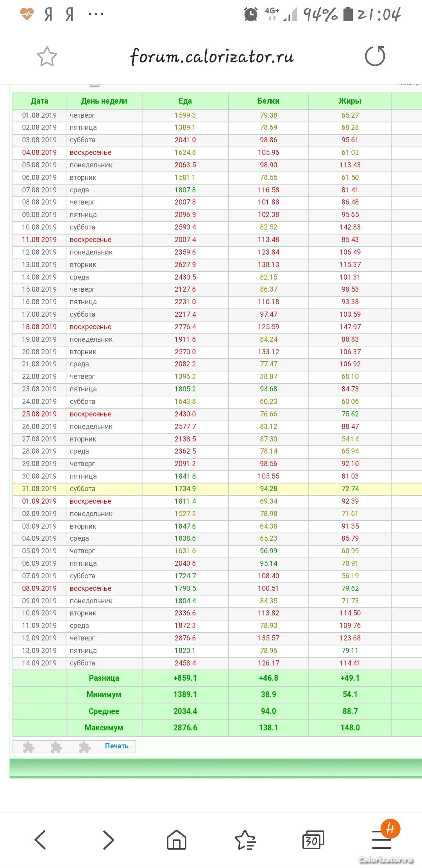
Task: Go back using the browser back arrow
Action: 41,839
